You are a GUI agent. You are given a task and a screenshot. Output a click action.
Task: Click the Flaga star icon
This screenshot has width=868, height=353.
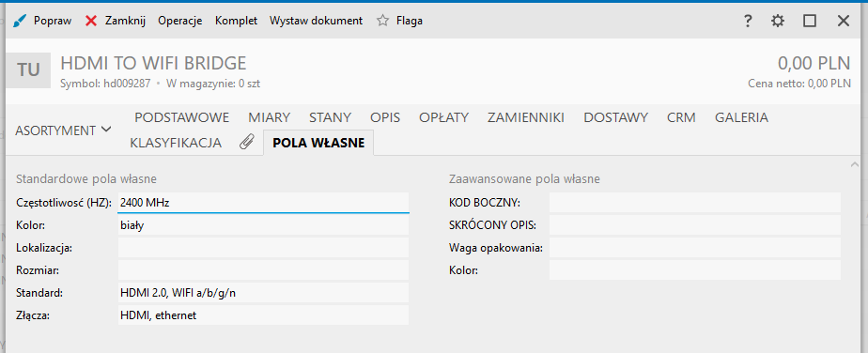tap(382, 21)
